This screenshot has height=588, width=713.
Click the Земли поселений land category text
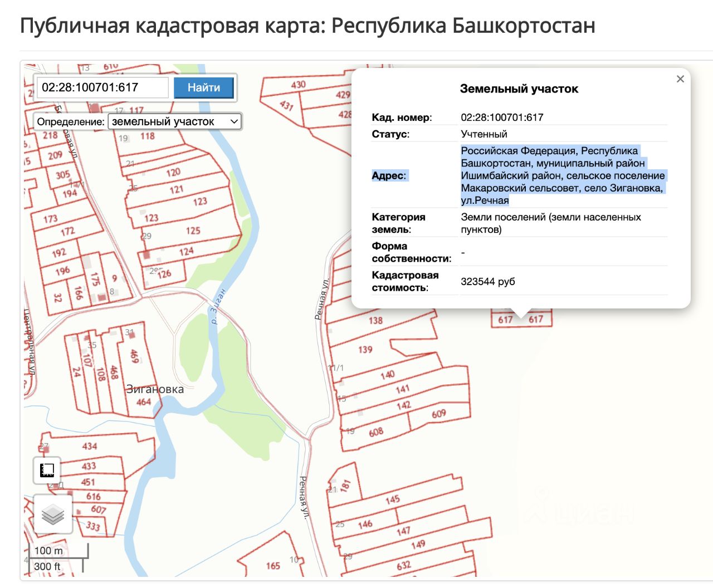(x=551, y=223)
